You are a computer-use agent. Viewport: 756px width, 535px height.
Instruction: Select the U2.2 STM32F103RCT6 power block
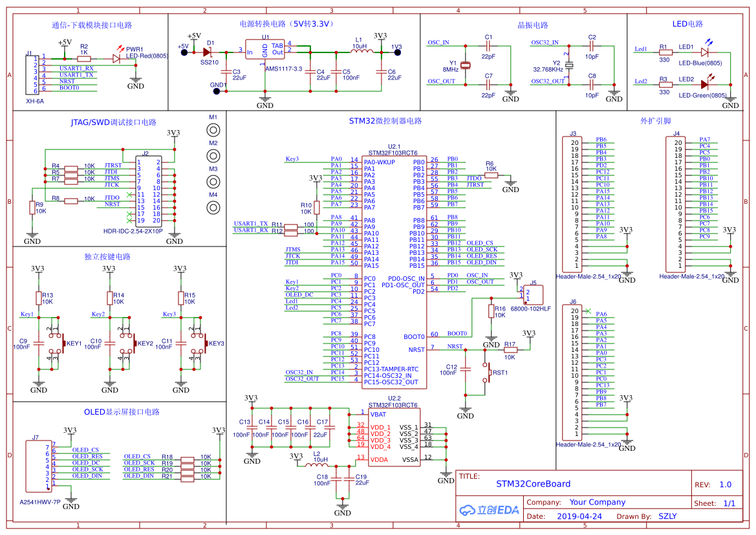pos(394,437)
